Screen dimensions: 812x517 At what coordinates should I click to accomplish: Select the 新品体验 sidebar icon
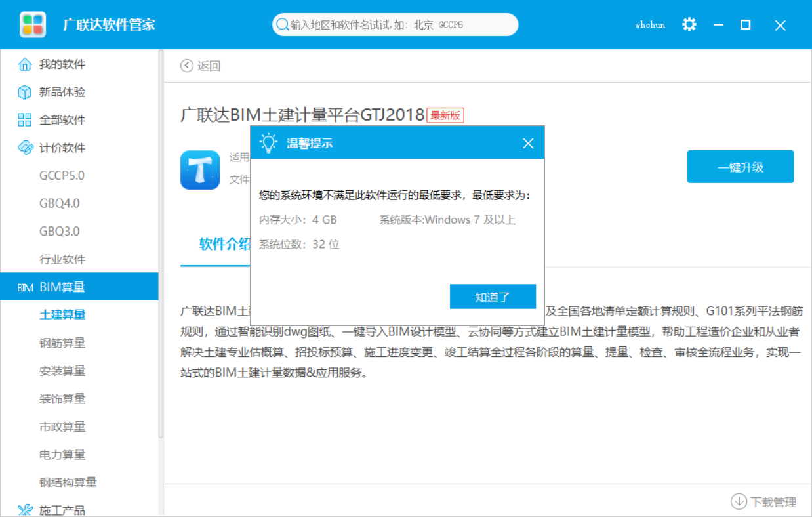tap(25, 92)
